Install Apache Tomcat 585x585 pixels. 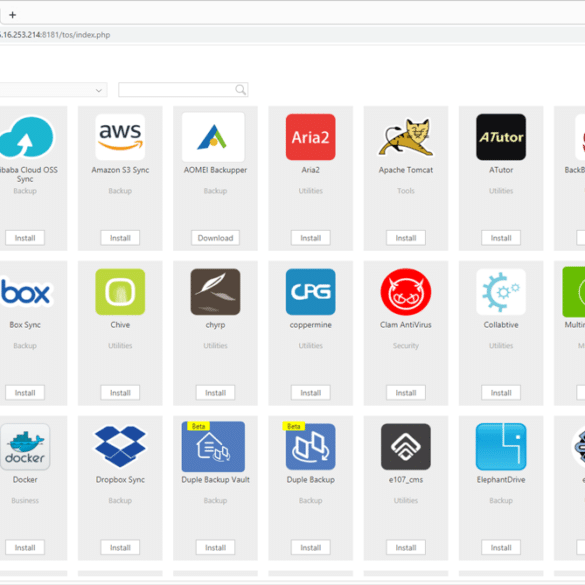tap(406, 238)
